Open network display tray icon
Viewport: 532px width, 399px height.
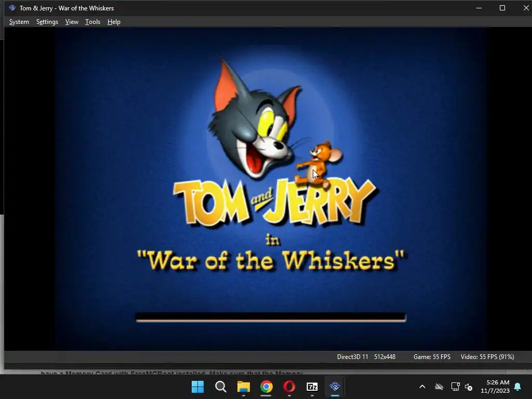tap(455, 387)
